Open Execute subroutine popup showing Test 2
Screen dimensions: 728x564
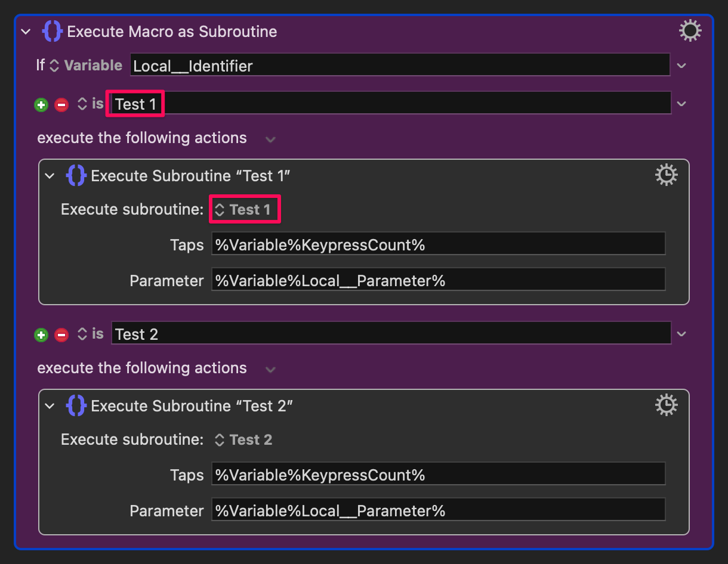(243, 440)
